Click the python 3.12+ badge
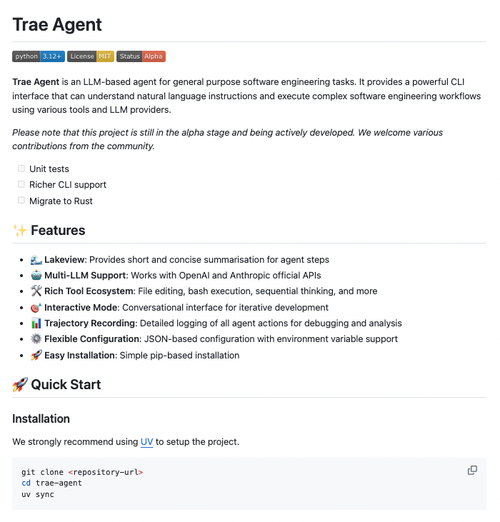 click(39, 56)
